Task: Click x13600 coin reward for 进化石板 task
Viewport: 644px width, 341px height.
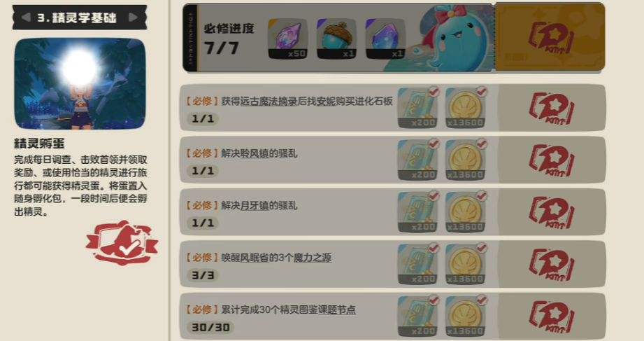Action: coord(465,108)
